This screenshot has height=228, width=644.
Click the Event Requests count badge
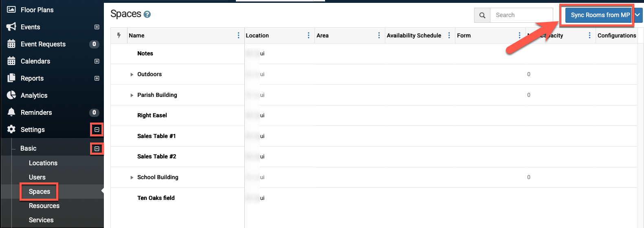click(94, 44)
